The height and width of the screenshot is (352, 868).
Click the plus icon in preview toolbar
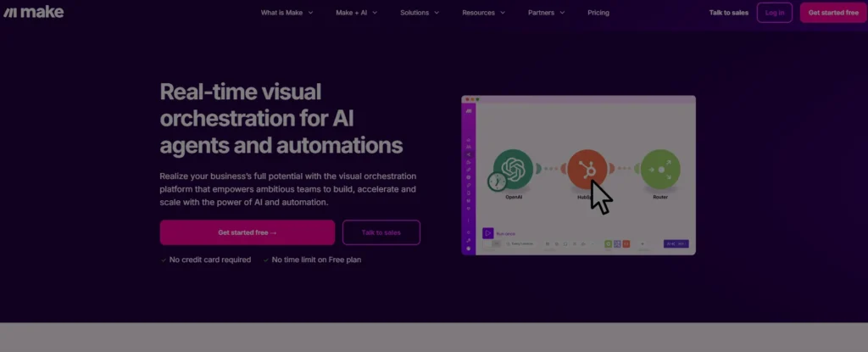point(643,244)
